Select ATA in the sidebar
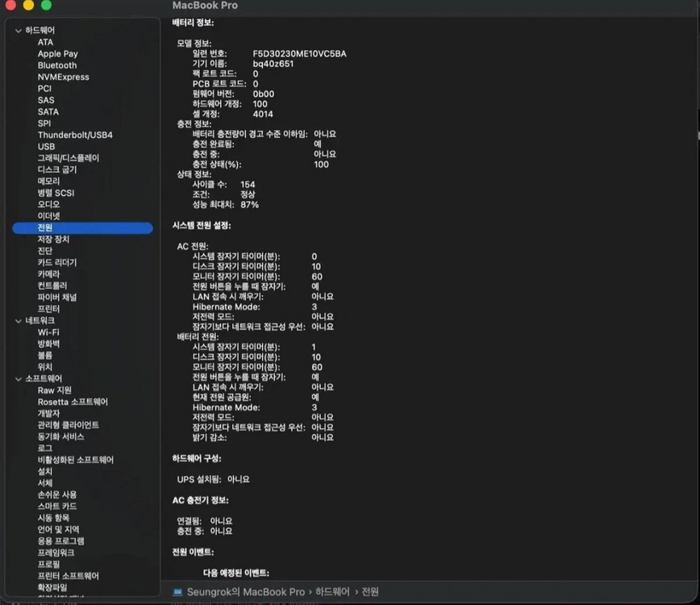This screenshot has width=700, height=605. (45, 42)
